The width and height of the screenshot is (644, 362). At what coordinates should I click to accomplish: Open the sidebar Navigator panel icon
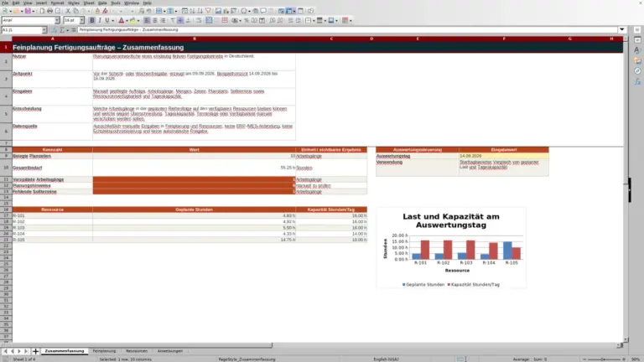click(637, 71)
